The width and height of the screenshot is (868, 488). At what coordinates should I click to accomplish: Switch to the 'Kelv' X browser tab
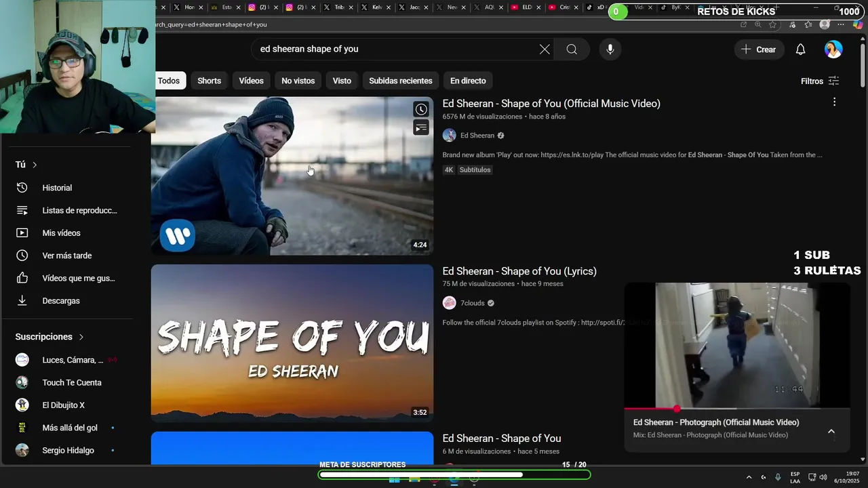pyautogui.click(x=376, y=7)
